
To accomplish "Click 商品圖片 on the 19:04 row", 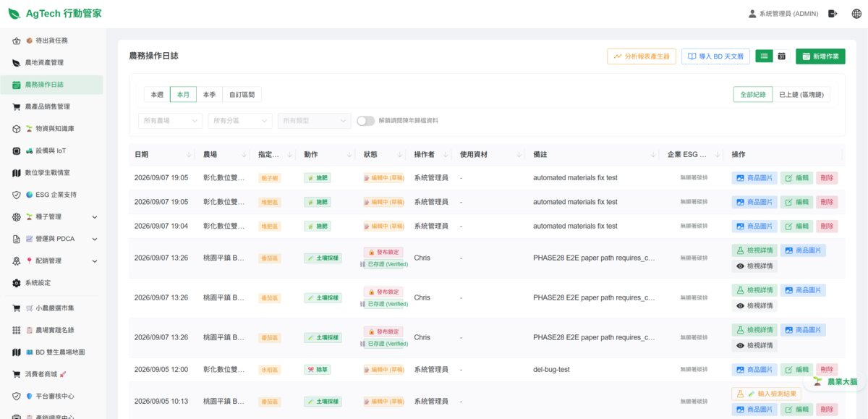I will tap(754, 227).
